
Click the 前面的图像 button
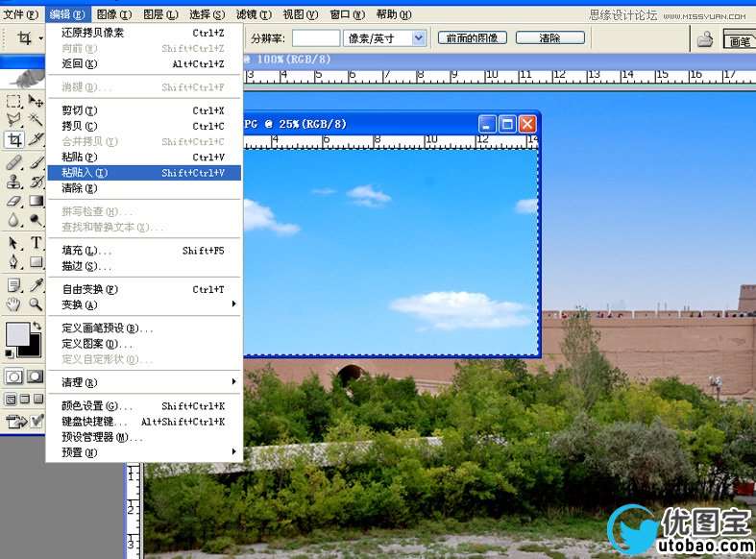[x=473, y=37]
